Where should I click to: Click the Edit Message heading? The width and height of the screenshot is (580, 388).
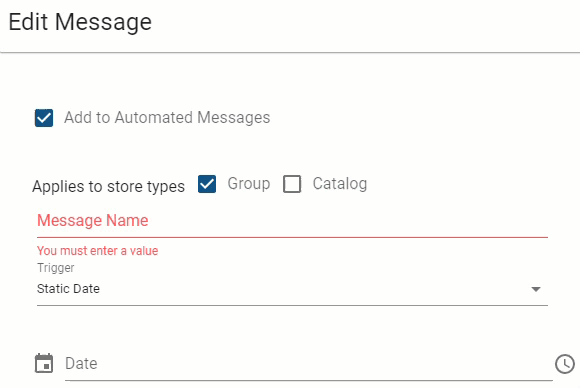point(80,22)
